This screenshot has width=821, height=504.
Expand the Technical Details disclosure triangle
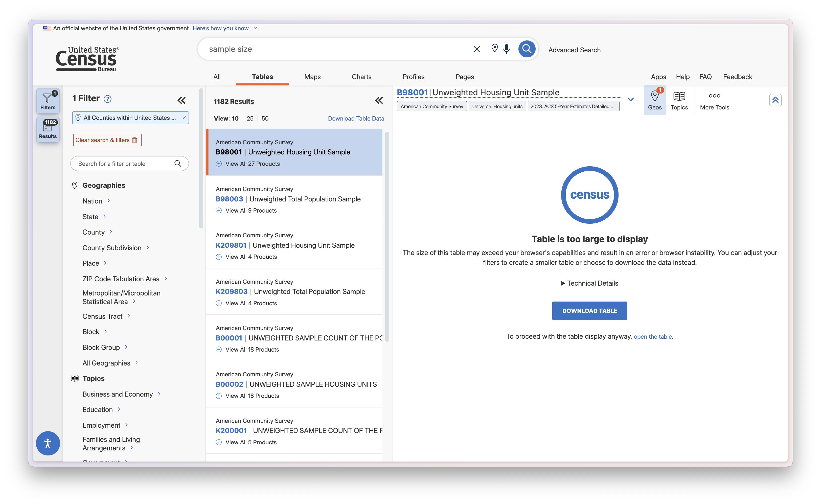click(x=563, y=283)
